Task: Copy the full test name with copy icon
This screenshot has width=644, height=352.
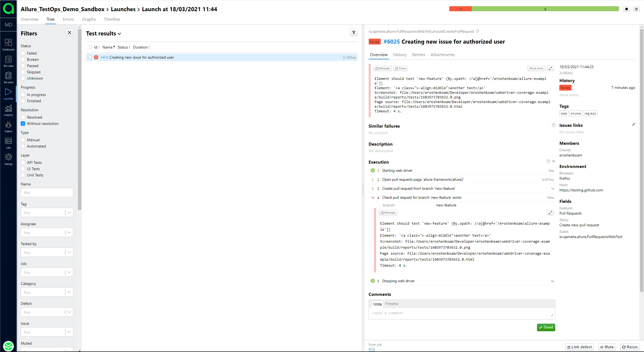Action: (477, 31)
